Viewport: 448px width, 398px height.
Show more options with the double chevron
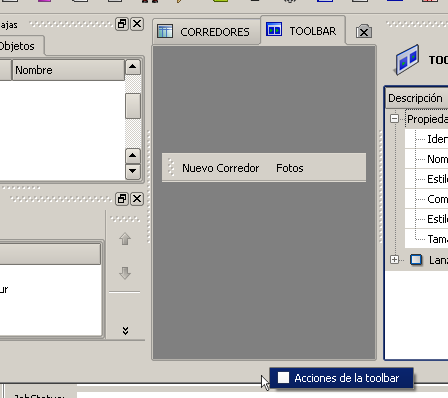(x=125, y=330)
